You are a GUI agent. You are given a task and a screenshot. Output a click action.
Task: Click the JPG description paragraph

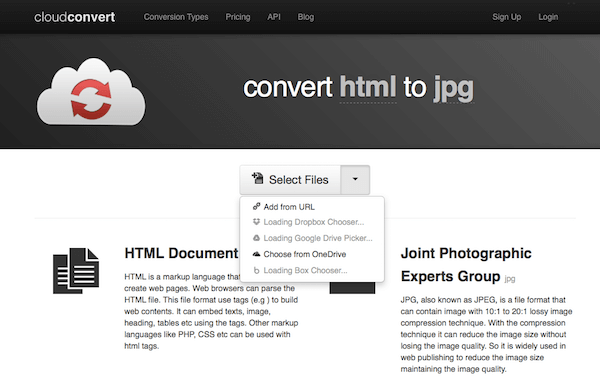486,334
